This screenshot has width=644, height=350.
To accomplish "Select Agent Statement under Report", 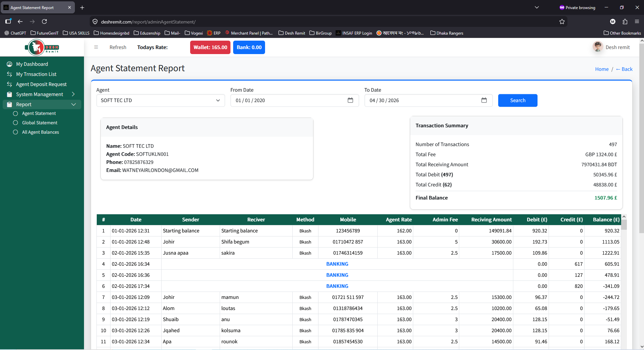I will click(39, 114).
